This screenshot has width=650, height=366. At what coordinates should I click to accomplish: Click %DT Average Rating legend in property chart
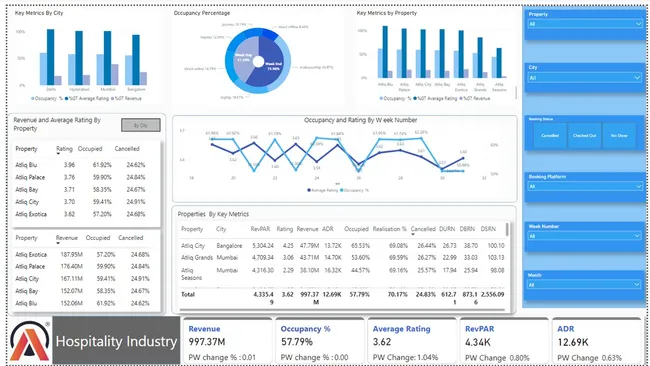coord(435,99)
